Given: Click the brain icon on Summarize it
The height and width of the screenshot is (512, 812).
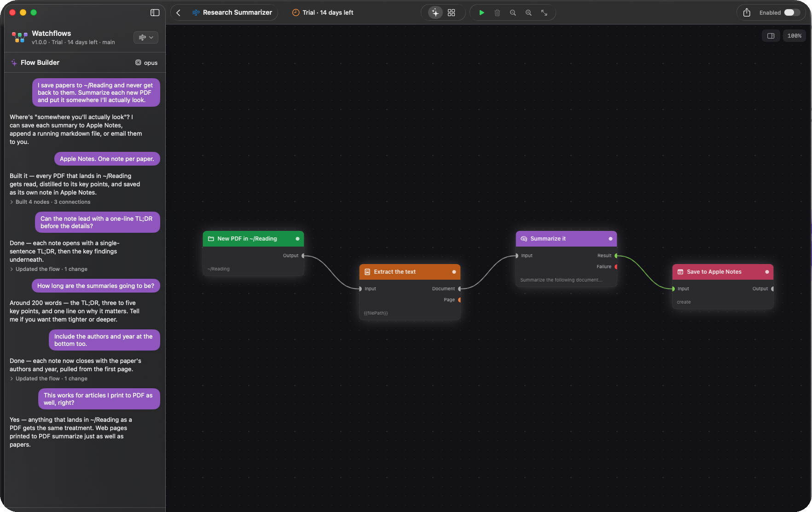Looking at the screenshot, I should [524, 239].
